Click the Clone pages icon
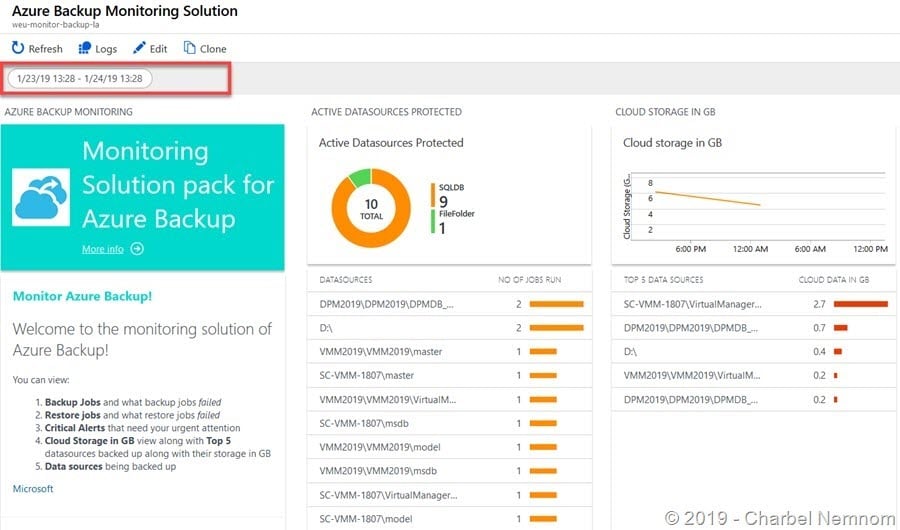The height and width of the screenshot is (530, 900). coord(189,48)
